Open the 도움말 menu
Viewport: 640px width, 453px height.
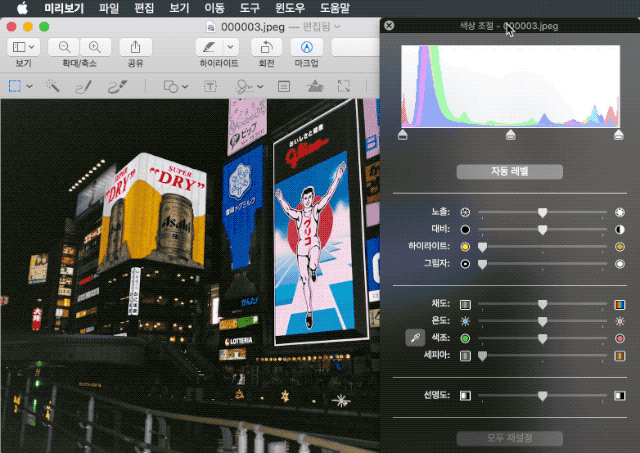pyautogui.click(x=335, y=8)
